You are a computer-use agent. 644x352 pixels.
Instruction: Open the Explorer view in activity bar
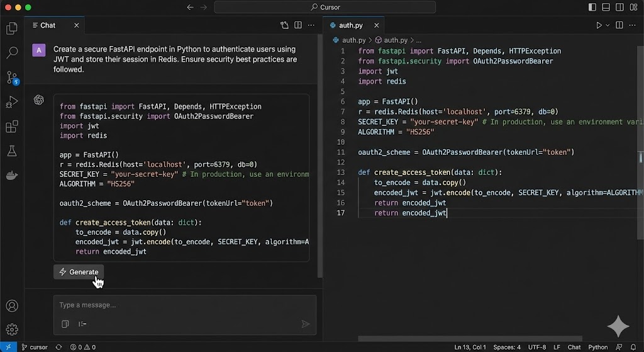11,28
